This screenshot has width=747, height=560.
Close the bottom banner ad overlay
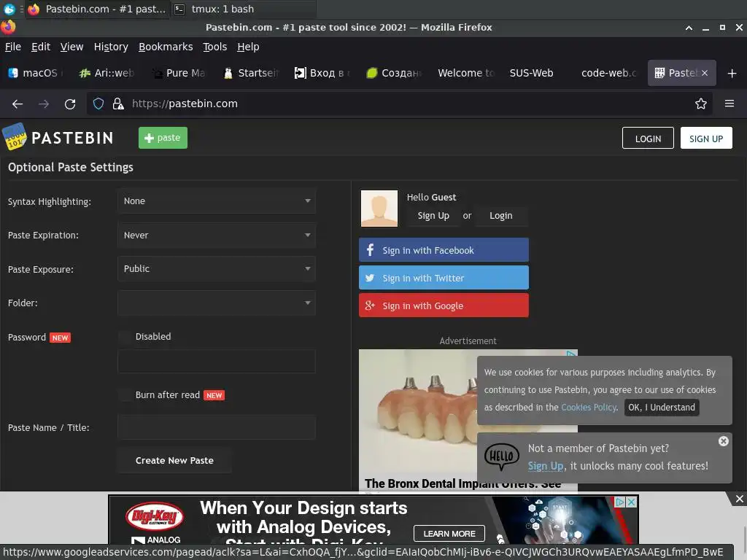739,499
